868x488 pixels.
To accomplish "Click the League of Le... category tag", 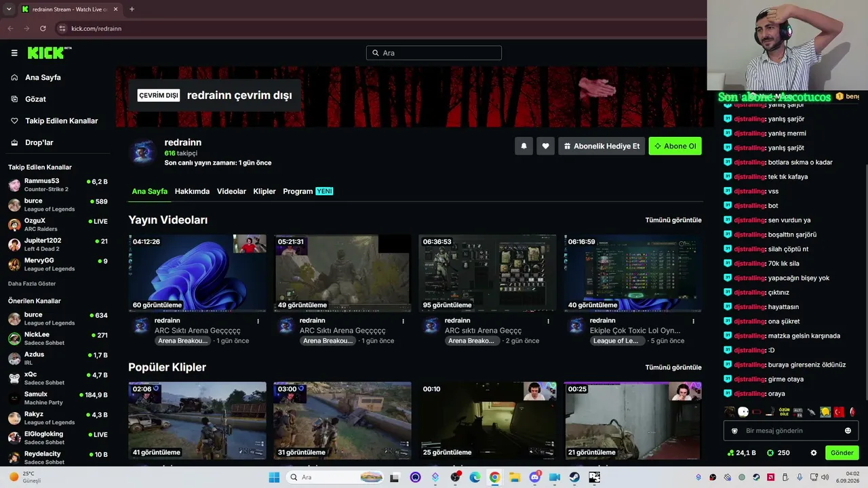I will click(616, 341).
